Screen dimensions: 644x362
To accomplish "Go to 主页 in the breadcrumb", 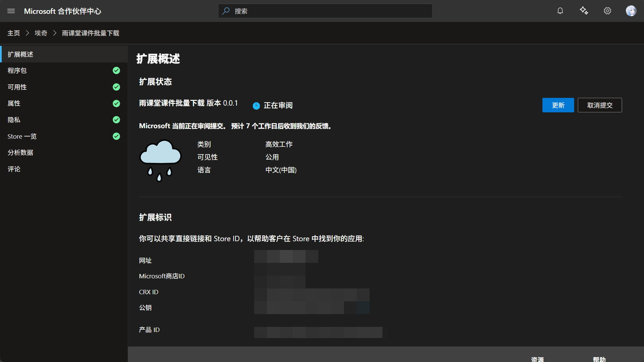I will coord(14,33).
